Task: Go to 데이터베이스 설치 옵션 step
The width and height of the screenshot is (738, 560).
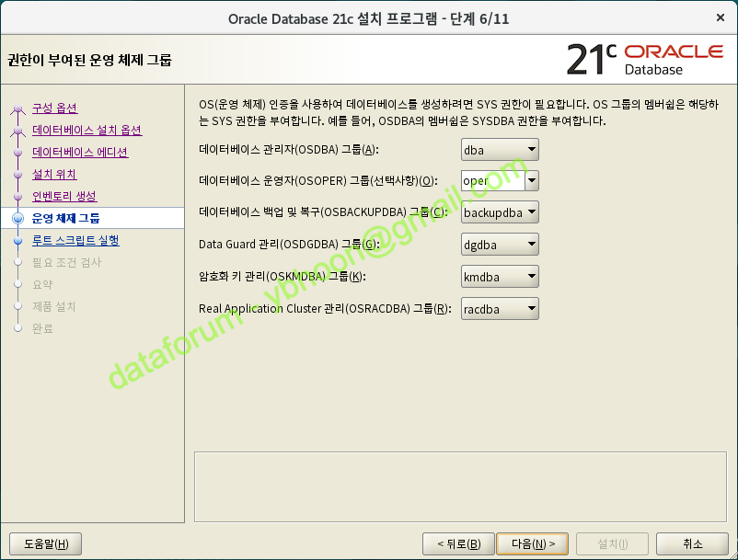Action: click(86, 131)
